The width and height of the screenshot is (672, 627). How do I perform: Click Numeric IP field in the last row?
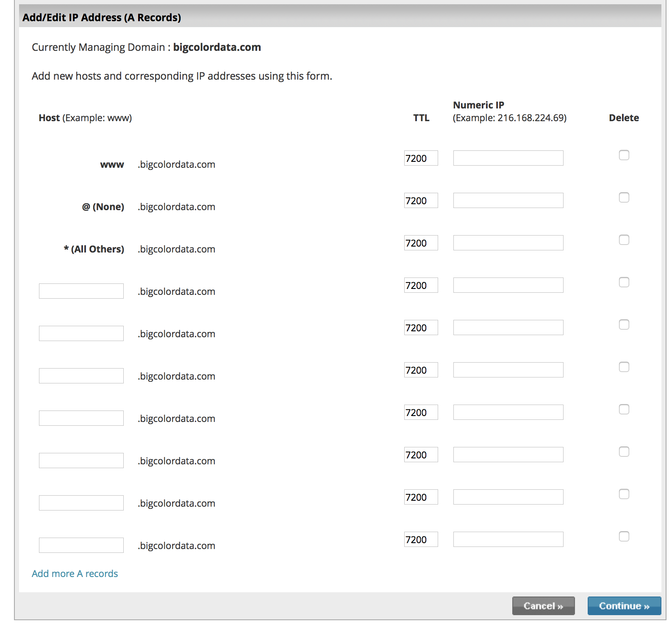tap(508, 539)
